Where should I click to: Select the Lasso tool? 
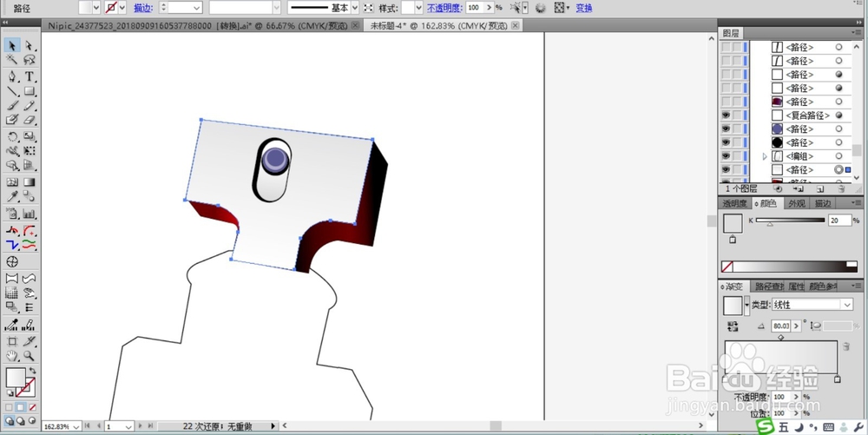(x=29, y=59)
